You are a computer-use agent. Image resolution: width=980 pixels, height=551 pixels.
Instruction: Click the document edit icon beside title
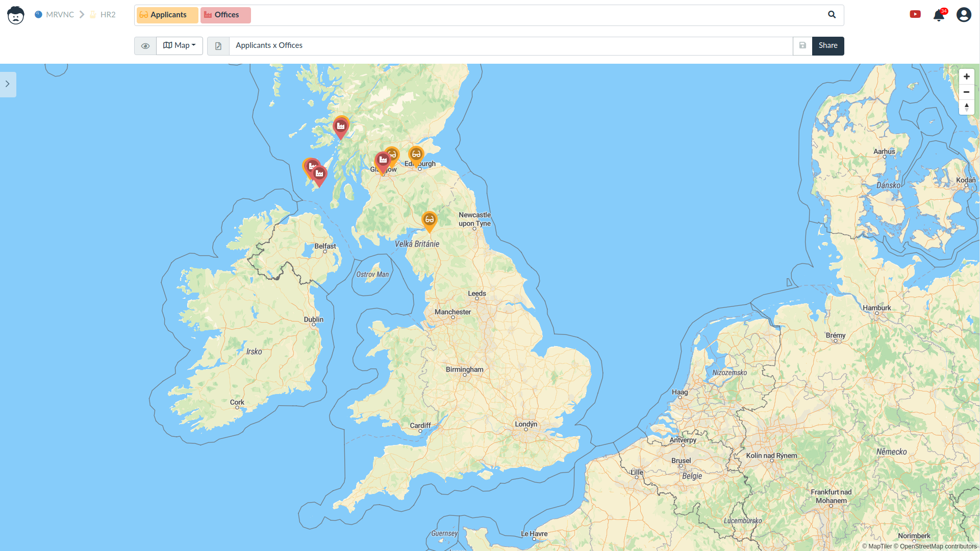[x=218, y=46]
